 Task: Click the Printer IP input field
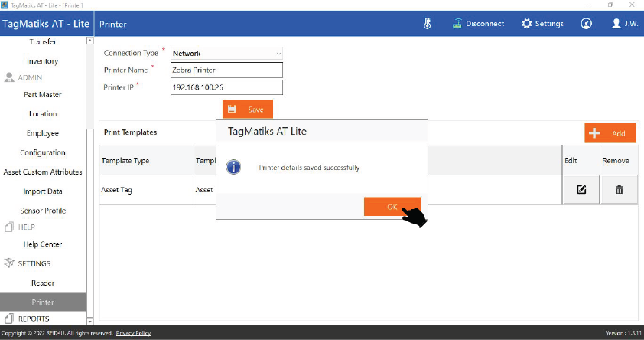[x=226, y=87]
